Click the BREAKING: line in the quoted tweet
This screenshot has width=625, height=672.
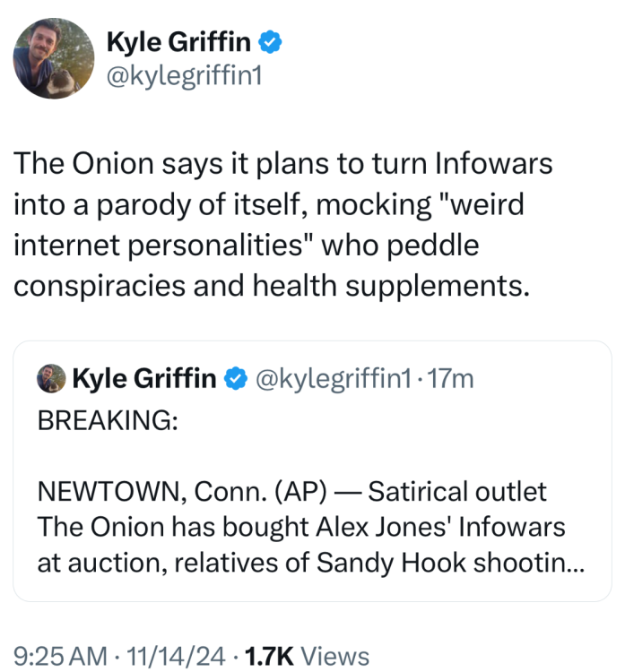[107, 420]
